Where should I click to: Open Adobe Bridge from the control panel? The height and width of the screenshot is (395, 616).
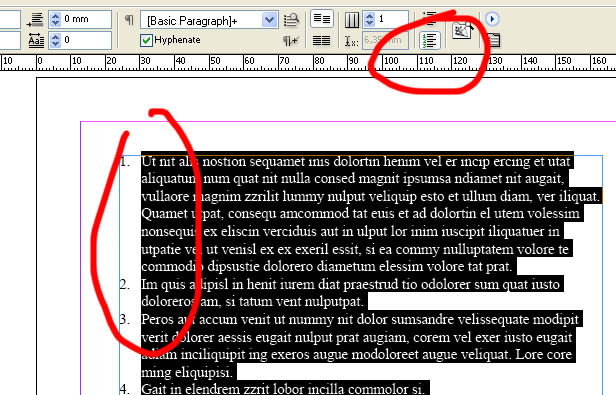pyautogui.click(x=462, y=30)
